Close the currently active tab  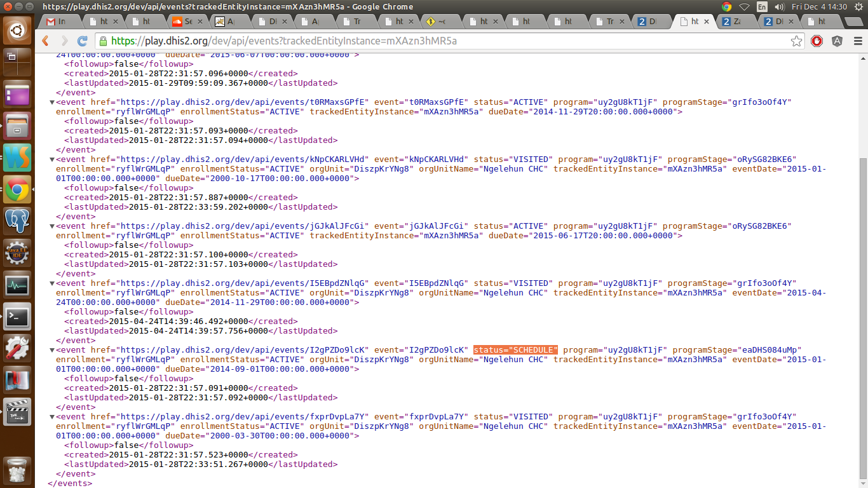pos(707,21)
